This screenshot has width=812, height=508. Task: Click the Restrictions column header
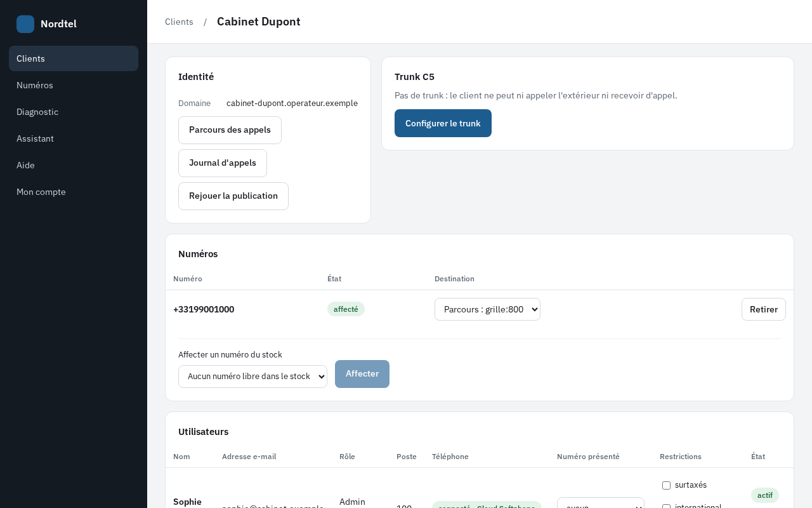click(x=681, y=457)
